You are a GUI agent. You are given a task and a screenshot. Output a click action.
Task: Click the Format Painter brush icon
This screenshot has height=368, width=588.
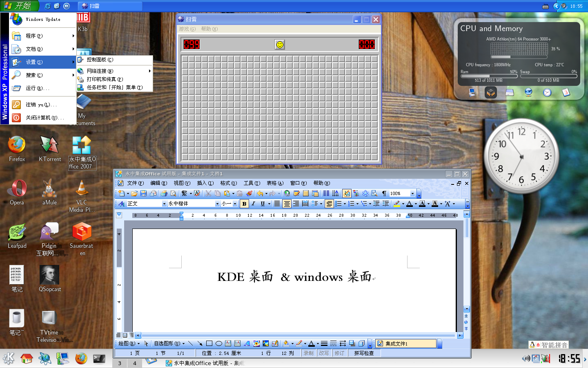click(x=249, y=193)
